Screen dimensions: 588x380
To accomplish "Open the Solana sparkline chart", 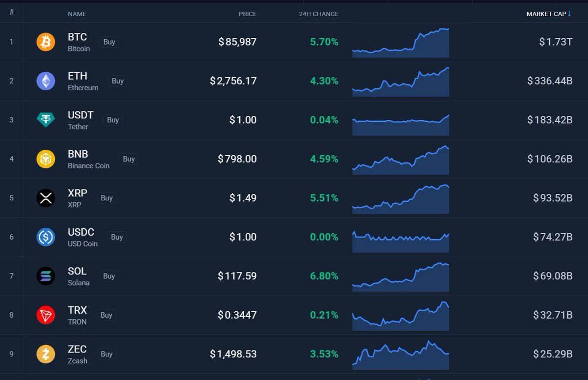I will (x=401, y=277).
